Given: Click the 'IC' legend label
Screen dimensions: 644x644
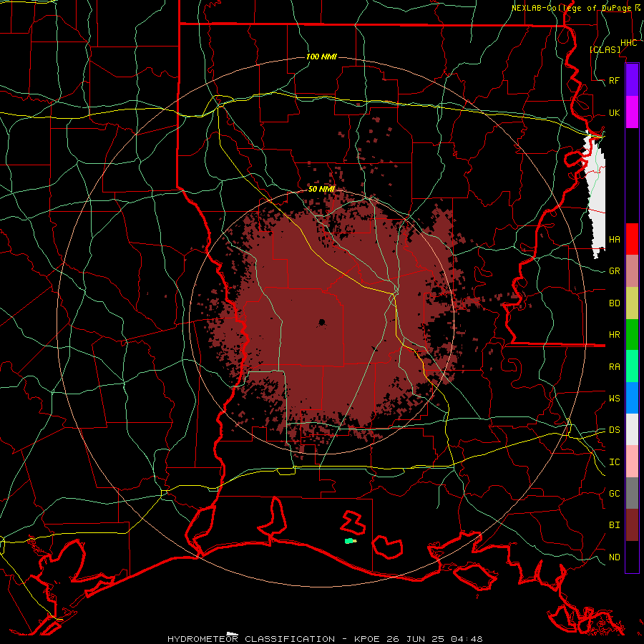Looking at the screenshot, I should pyautogui.click(x=614, y=462).
